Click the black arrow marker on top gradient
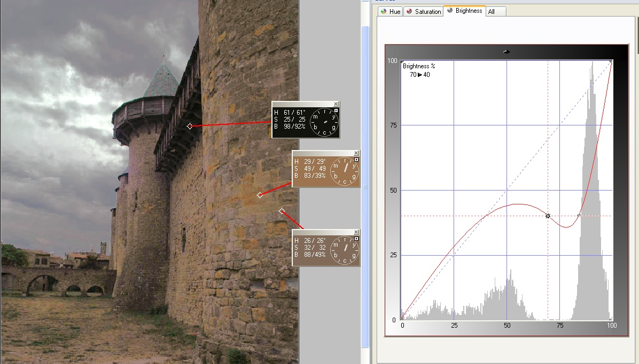The width and height of the screenshot is (639, 364). point(506,52)
